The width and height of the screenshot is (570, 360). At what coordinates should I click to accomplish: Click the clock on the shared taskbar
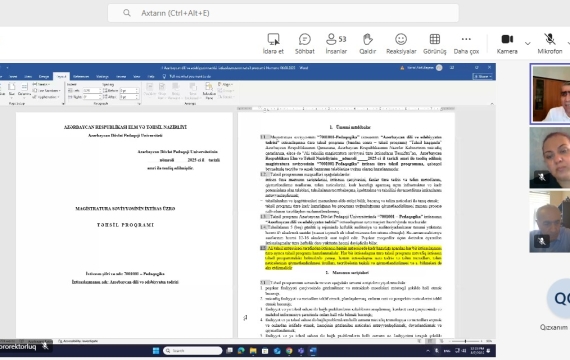point(477,351)
